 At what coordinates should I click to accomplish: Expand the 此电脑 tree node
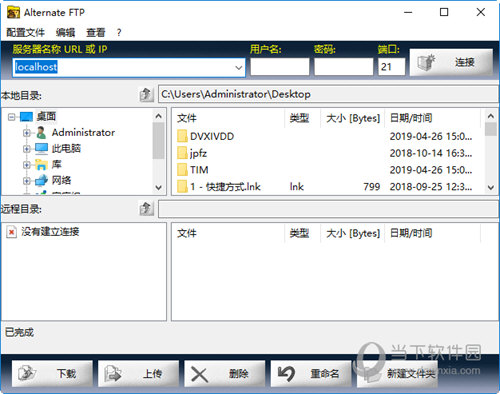[x=27, y=149]
